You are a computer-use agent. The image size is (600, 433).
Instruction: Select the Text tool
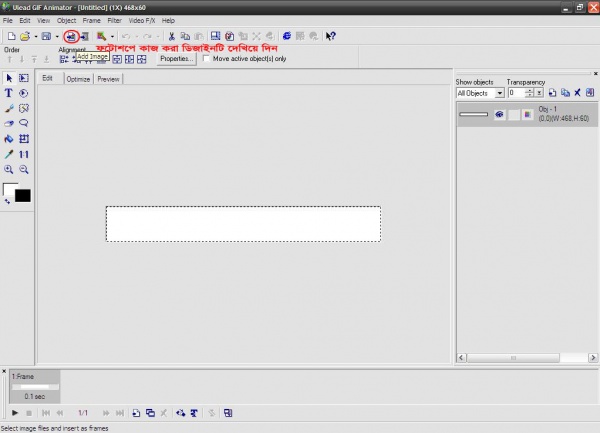pos(9,93)
